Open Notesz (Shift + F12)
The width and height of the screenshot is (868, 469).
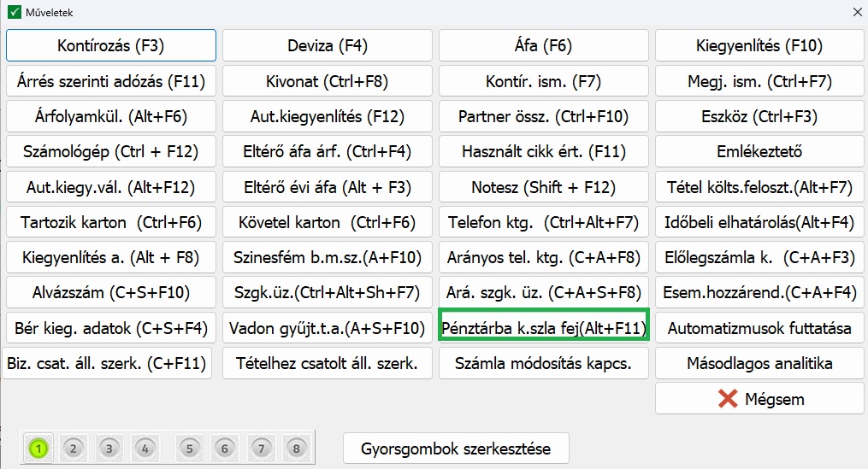click(544, 187)
